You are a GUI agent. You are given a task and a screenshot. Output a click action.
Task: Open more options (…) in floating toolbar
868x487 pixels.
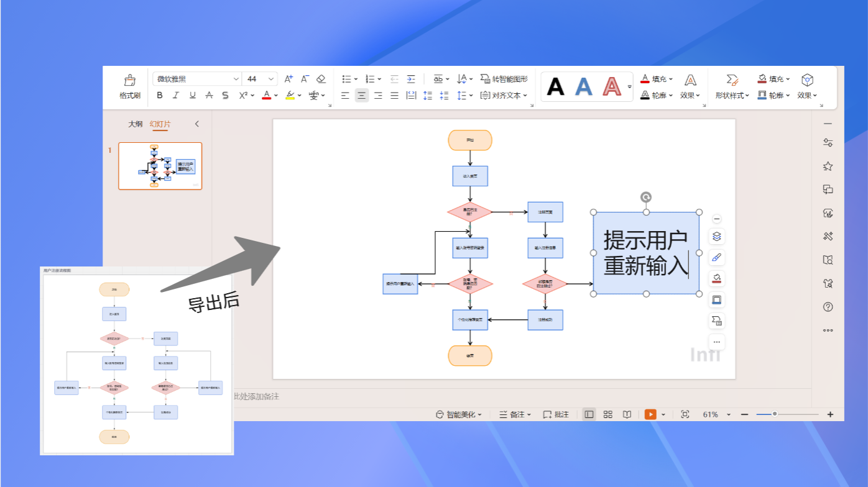coord(716,342)
